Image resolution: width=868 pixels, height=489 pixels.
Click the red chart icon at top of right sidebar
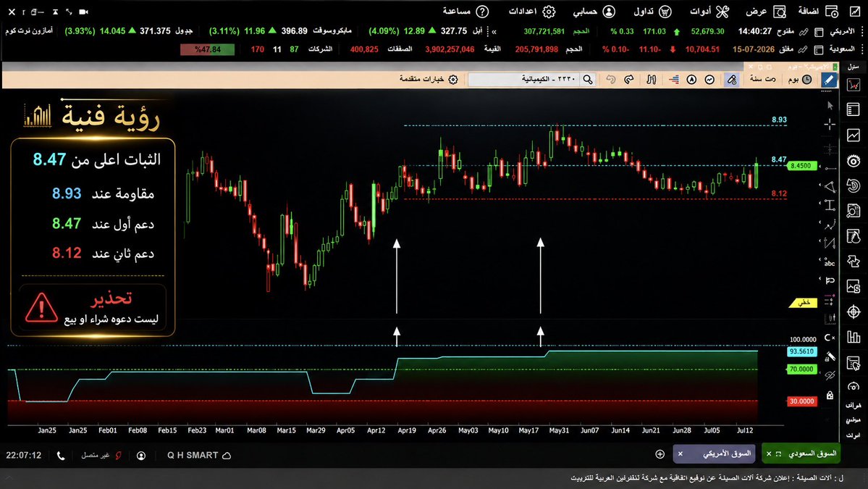[x=854, y=85]
